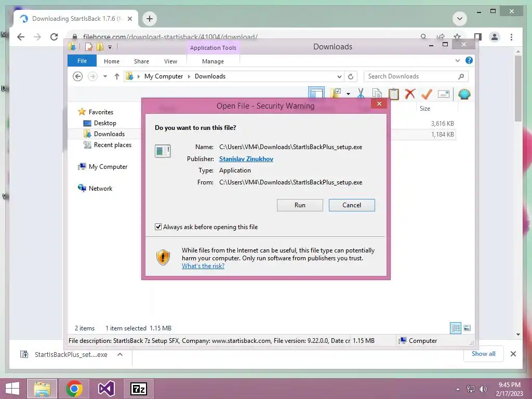Screen dimensions: 532x399
Task: Go back in the Downloads Explorer window
Action: tap(78, 76)
